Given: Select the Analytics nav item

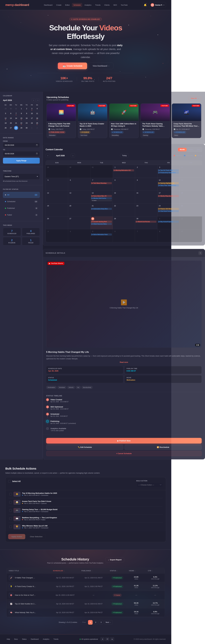Looking at the screenshot, I should pyautogui.click(x=88, y=5).
